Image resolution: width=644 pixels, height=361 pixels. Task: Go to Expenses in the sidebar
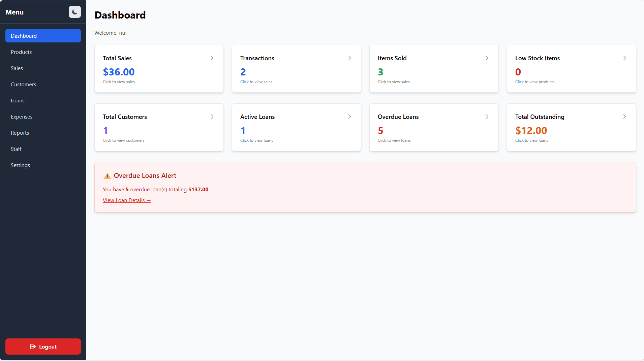(43, 117)
